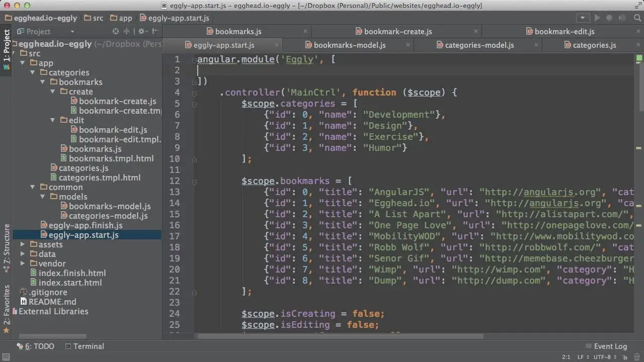Change UTF-8 file encoding
Image resolution: width=644 pixels, height=362 pixels.
click(x=606, y=357)
